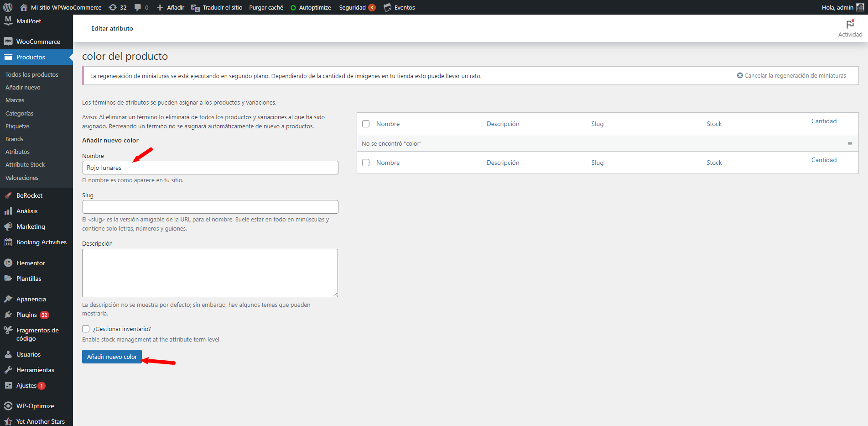Click the Descripción text area

[x=210, y=273]
